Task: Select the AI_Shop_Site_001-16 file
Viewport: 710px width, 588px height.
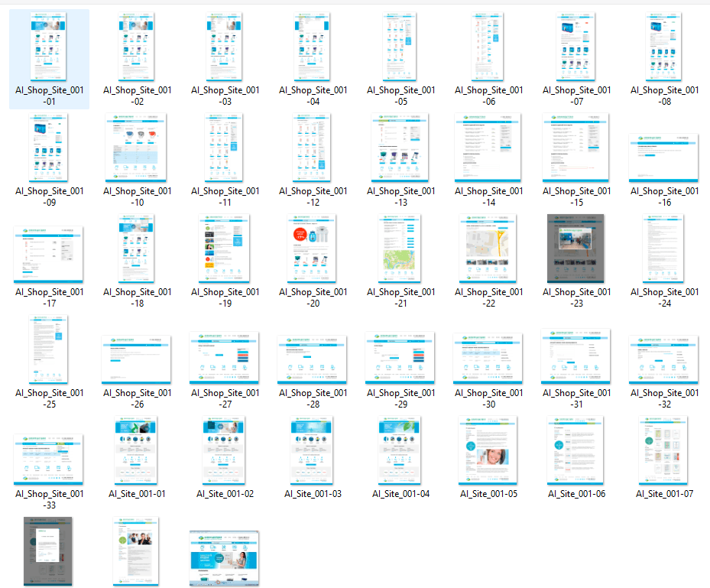Action: click(x=663, y=158)
